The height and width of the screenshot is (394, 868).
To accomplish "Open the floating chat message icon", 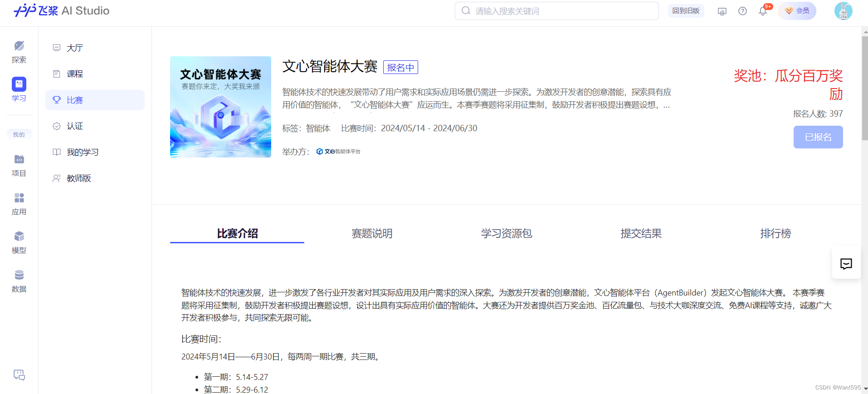I will (x=846, y=264).
